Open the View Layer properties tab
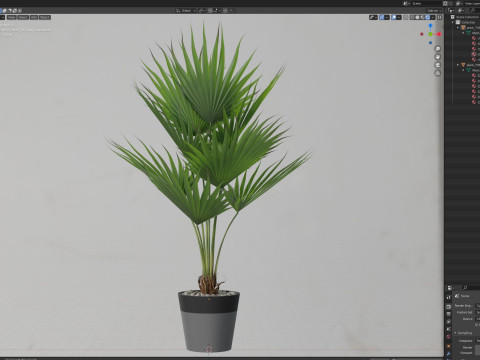Viewport: 480px width, 360px height. click(449, 321)
